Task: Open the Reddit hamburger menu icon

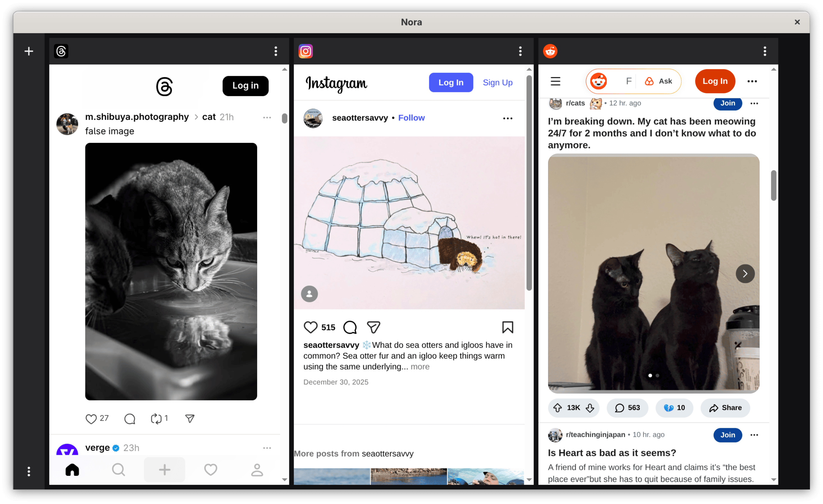Action: (555, 81)
